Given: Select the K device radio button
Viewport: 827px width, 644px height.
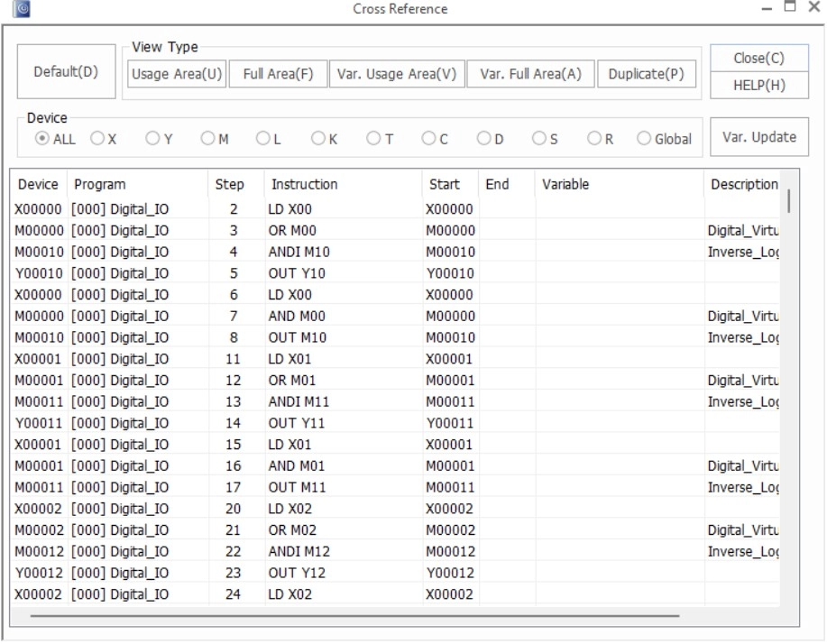Looking at the screenshot, I should [318, 139].
